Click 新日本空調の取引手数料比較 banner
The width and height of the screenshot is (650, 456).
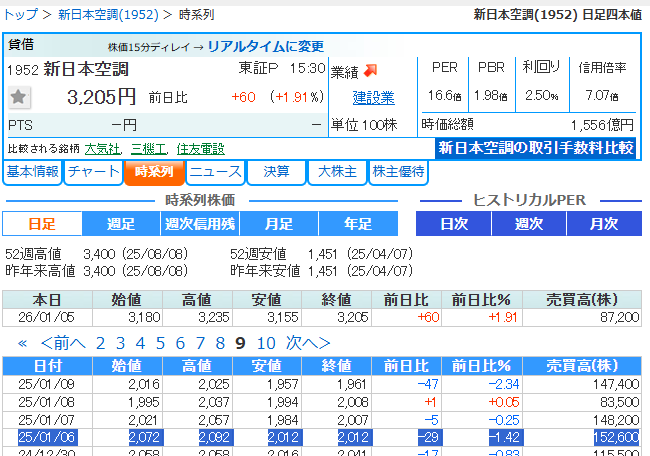click(536, 148)
